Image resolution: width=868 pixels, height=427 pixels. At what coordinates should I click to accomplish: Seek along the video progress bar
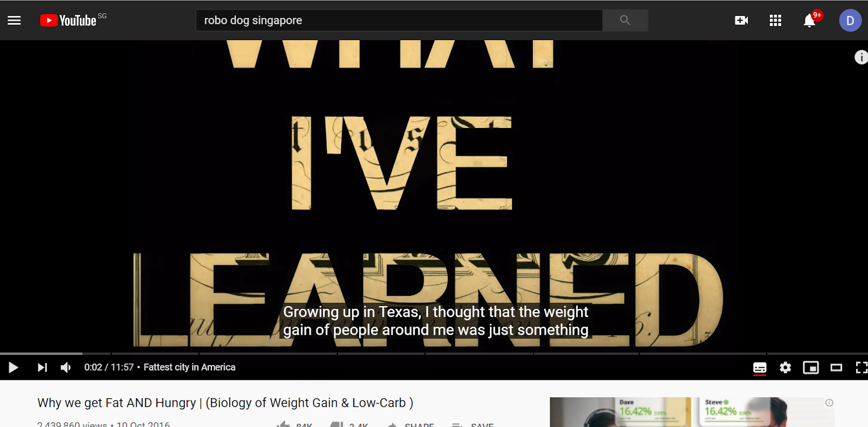(434, 354)
